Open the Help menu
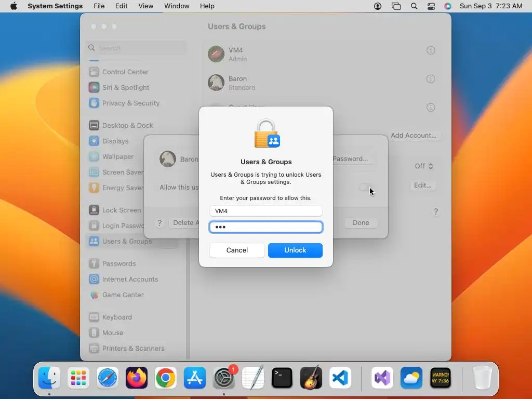 point(207,6)
